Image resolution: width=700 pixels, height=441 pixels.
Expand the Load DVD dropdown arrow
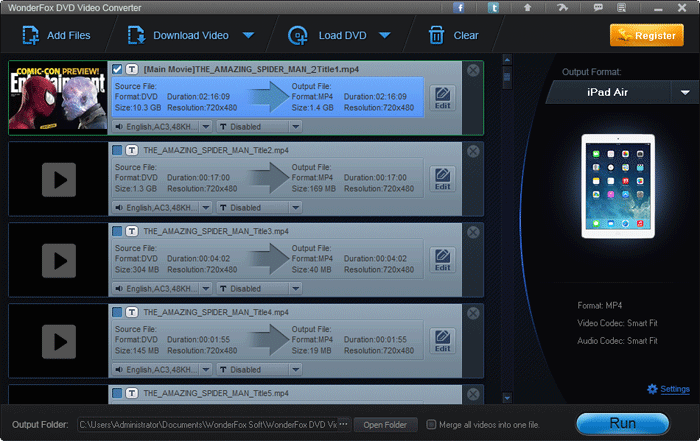click(x=385, y=35)
